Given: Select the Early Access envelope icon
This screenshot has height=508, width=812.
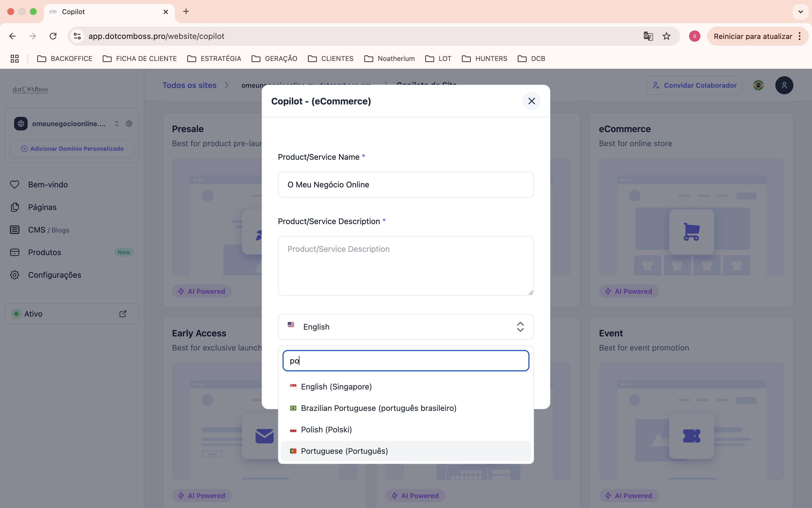Looking at the screenshot, I should pyautogui.click(x=264, y=436).
